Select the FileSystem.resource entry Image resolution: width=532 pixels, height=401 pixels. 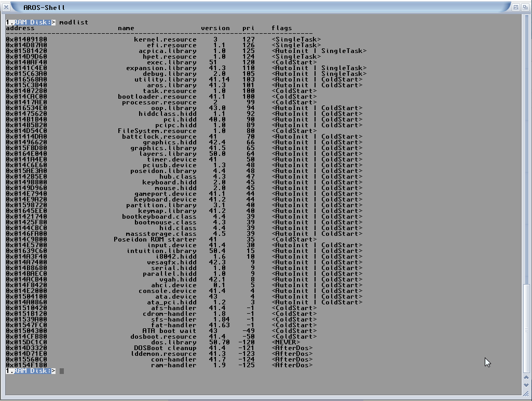click(x=157, y=131)
